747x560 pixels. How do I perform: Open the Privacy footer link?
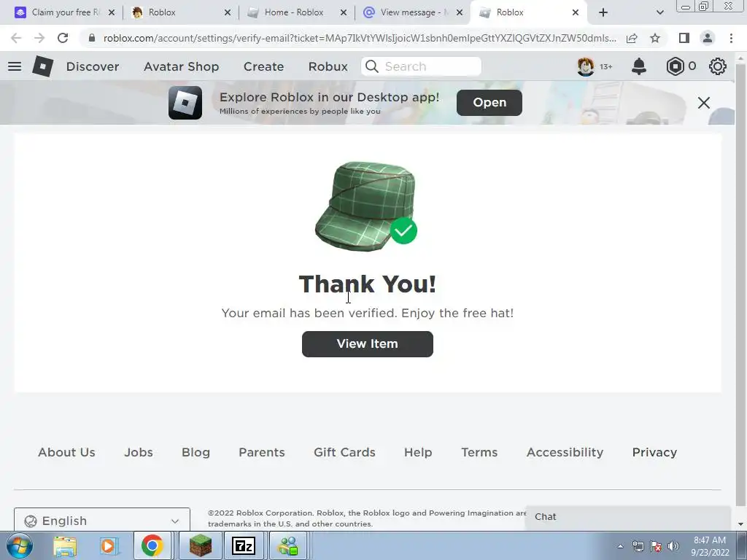[x=654, y=452]
